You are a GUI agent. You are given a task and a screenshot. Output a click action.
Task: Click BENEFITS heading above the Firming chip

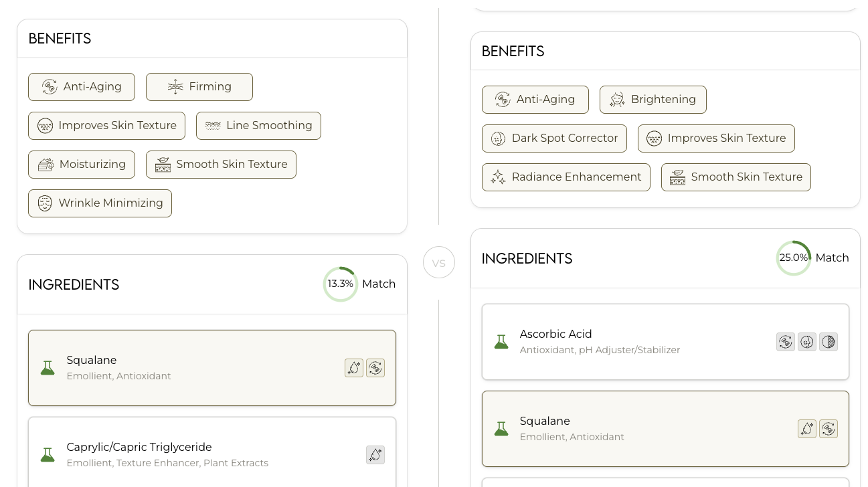[60, 38]
